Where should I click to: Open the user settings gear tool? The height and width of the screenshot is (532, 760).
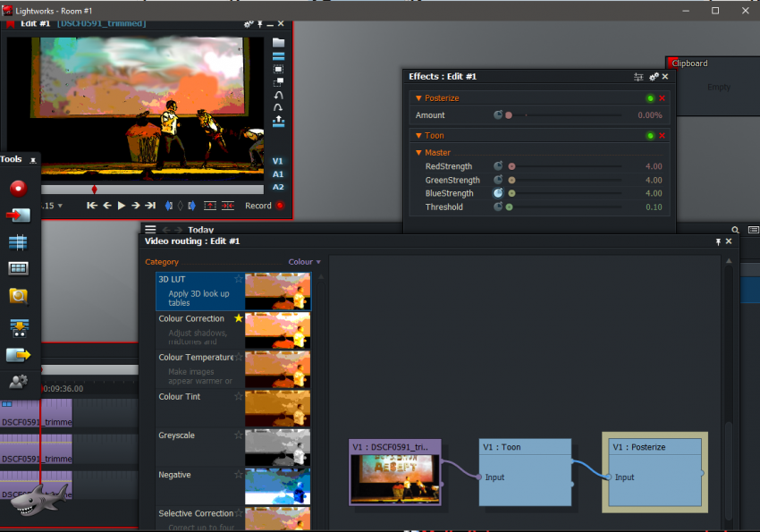point(19,382)
